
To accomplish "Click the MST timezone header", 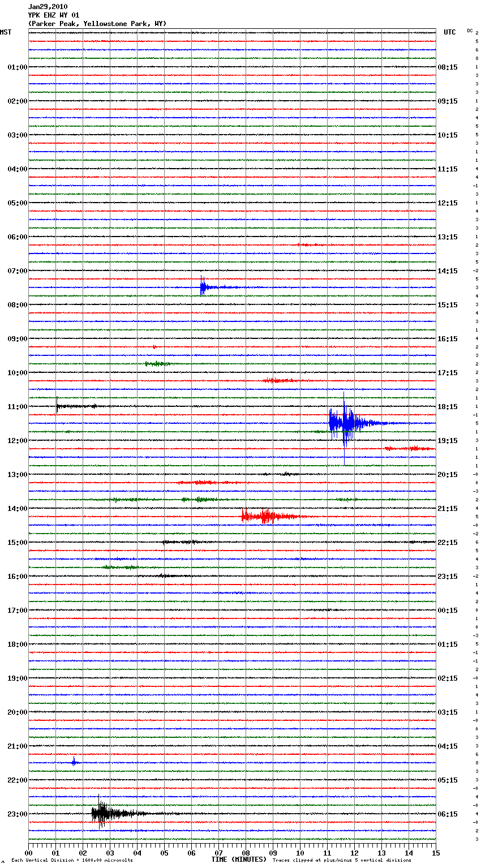I will 6,32.
